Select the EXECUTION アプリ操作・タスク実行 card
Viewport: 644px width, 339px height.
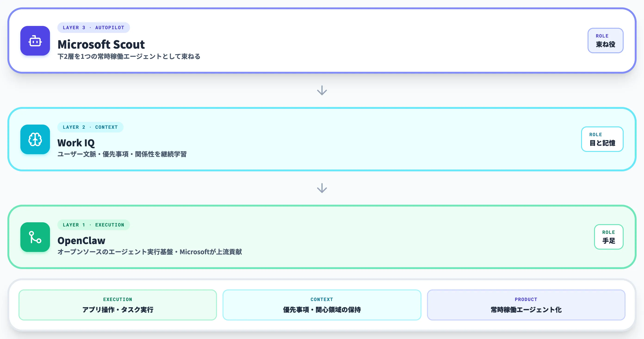tap(118, 305)
